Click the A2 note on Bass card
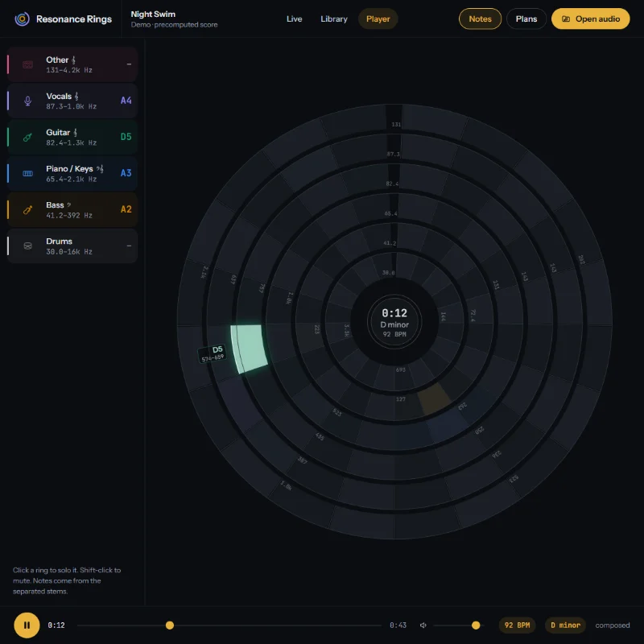644x644 pixels. (x=126, y=209)
